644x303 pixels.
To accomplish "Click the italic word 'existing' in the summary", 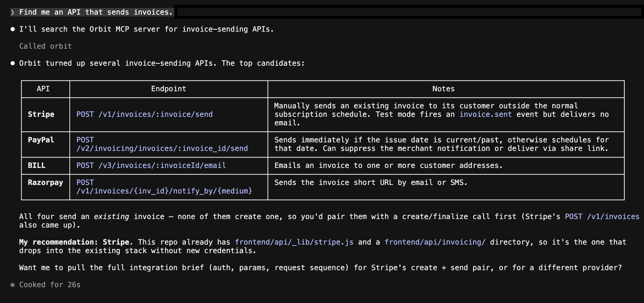I will click(111, 217).
